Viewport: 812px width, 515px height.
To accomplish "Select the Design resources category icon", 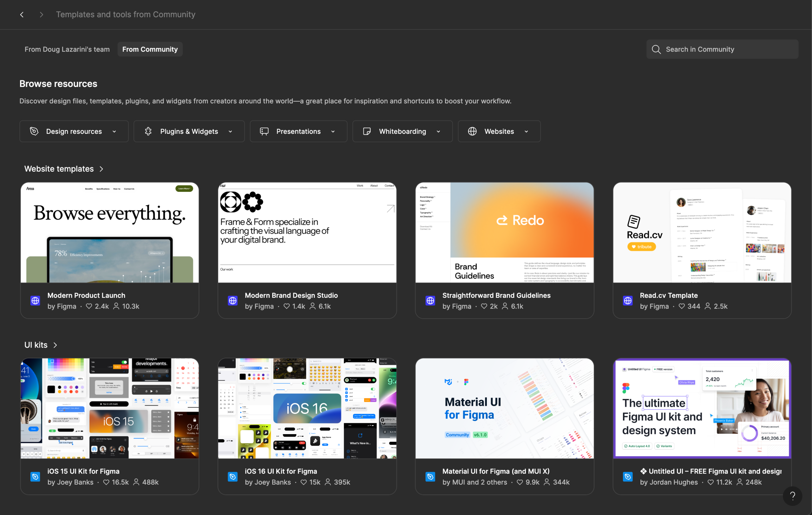I will 34,131.
